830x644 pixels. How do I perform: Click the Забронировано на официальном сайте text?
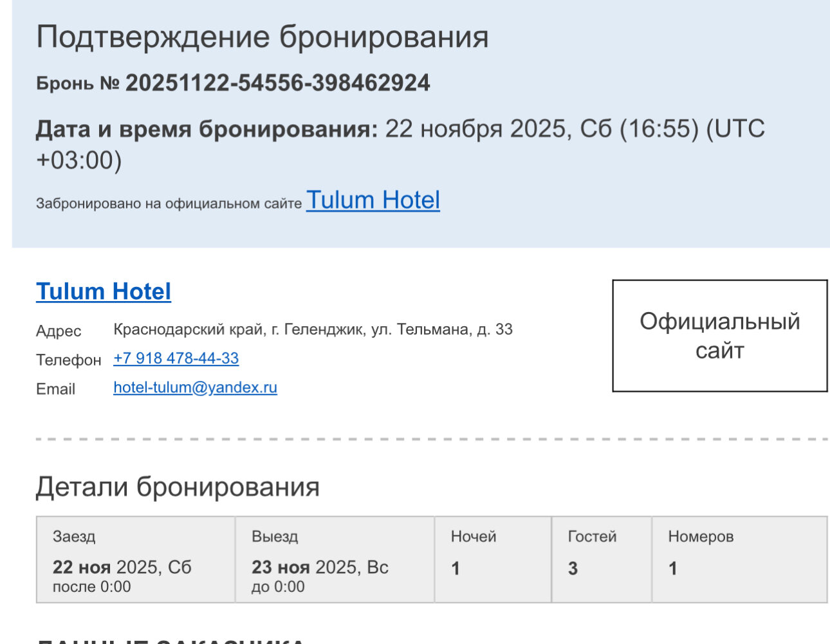[169, 204]
